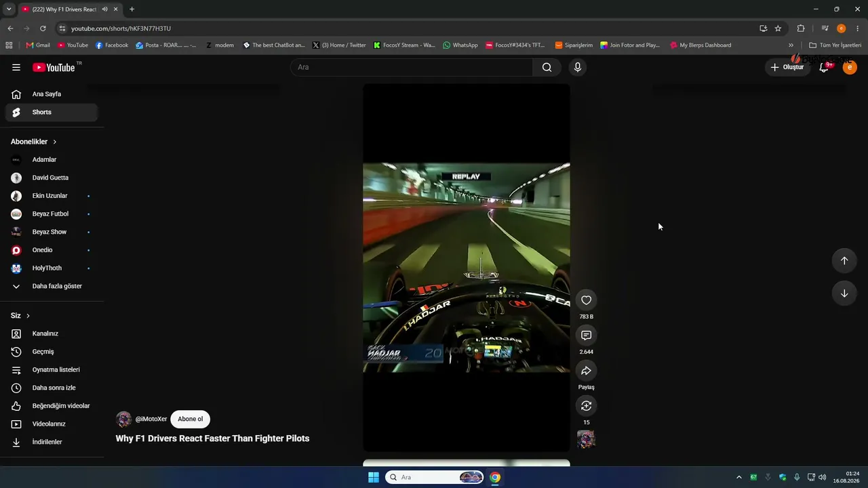Viewport: 868px width, 488px height.
Task: Open Ekin Uzunlar channel subscription
Action: (x=52, y=196)
